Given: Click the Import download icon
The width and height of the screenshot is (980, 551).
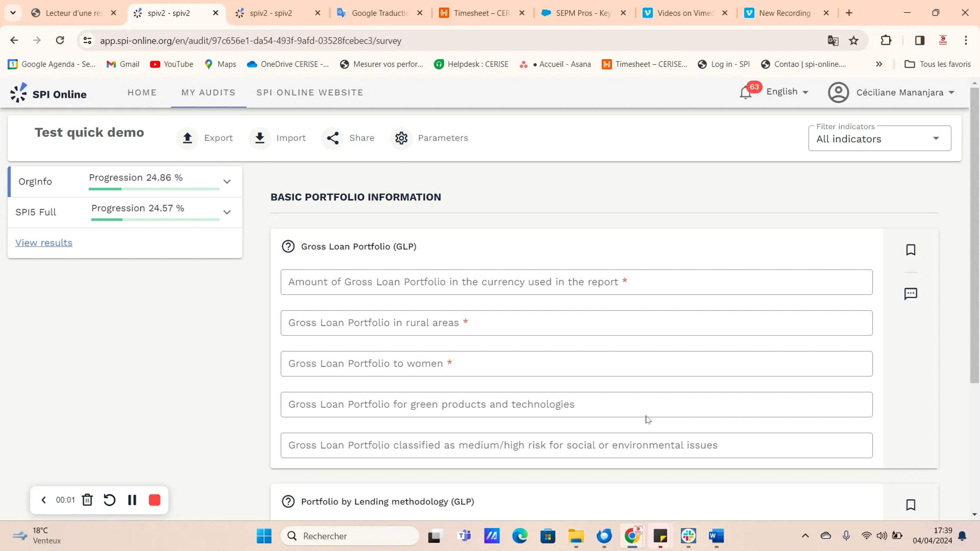Looking at the screenshot, I should pyautogui.click(x=260, y=138).
